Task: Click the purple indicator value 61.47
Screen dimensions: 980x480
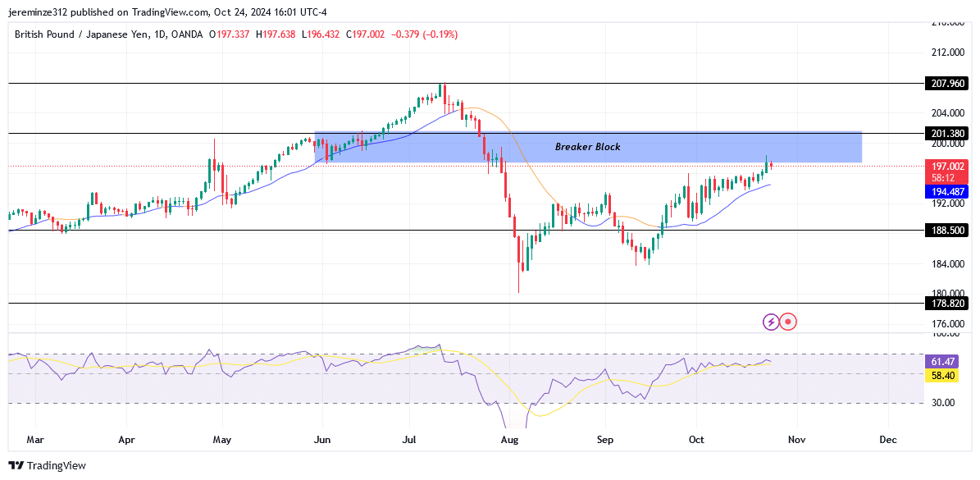Action: [941, 359]
